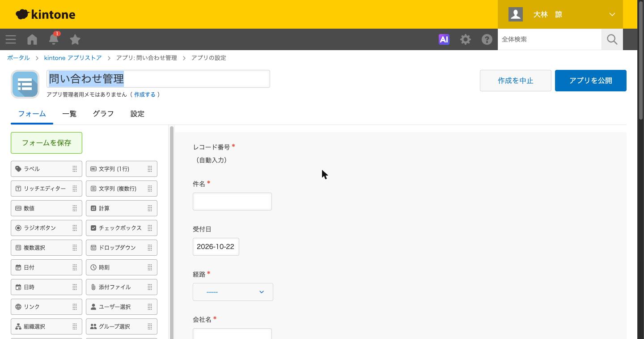Pick the 複数選択 field item
Viewport: 644px width, 339px height.
(x=47, y=248)
